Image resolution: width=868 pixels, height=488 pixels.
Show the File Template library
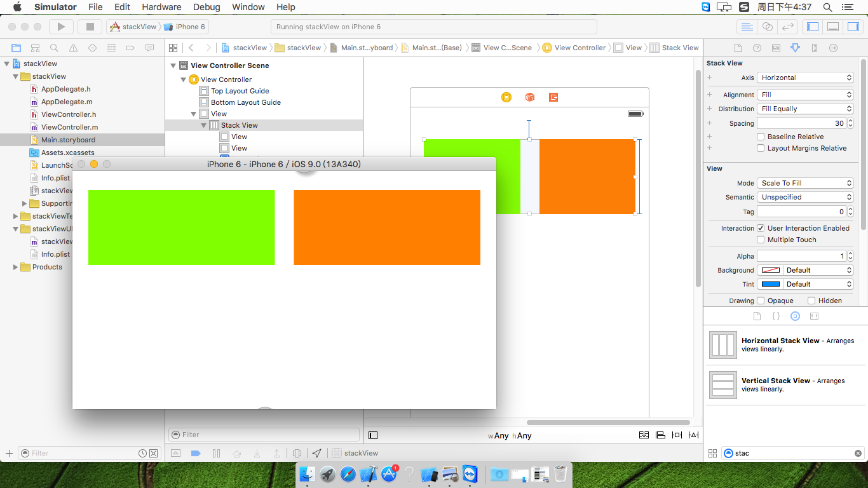(757, 316)
